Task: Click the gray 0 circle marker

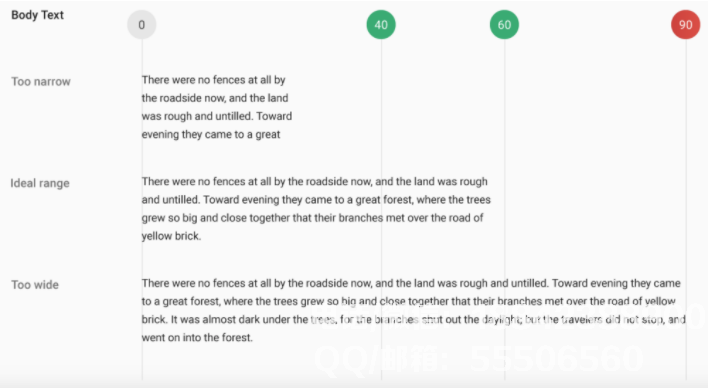Action: click(x=141, y=24)
